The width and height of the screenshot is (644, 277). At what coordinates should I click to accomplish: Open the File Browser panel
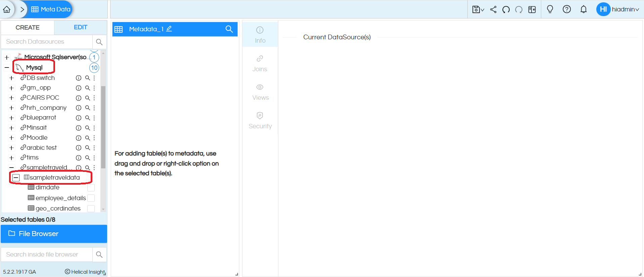pos(54,234)
